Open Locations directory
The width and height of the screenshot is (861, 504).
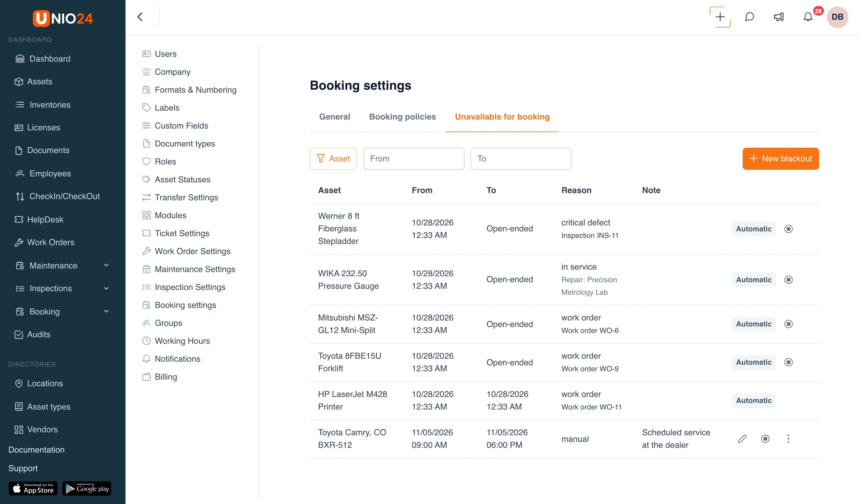(x=45, y=384)
